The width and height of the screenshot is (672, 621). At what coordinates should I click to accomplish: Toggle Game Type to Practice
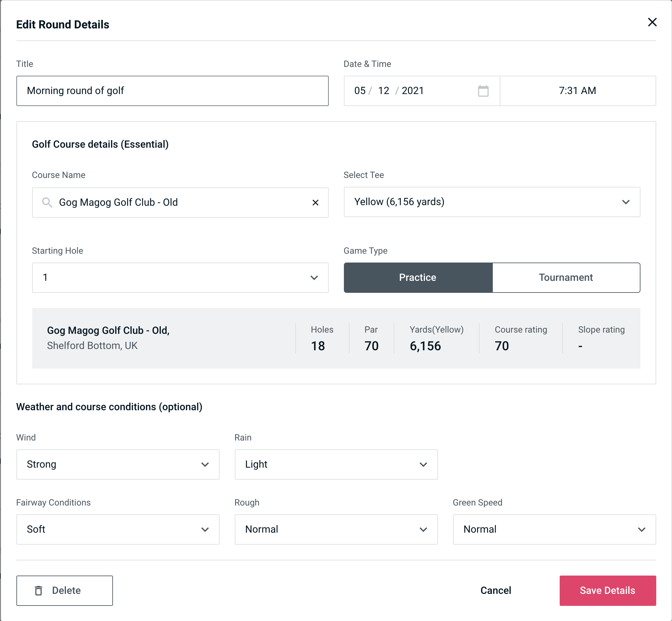tap(417, 277)
